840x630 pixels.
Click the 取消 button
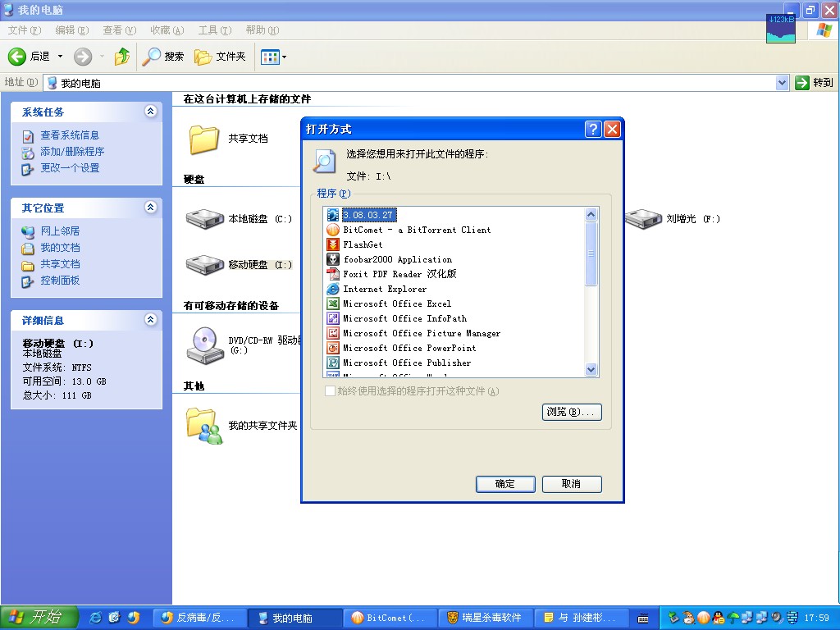(x=572, y=484)
